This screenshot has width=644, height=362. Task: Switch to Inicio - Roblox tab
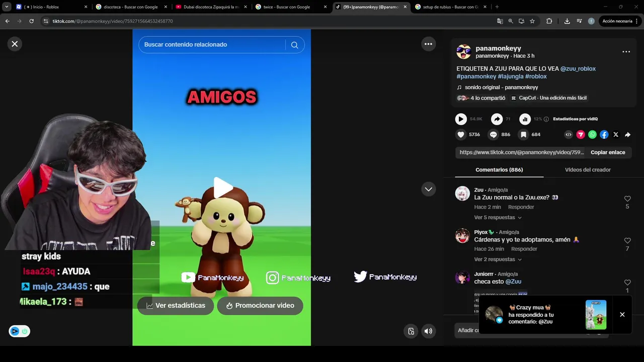click(x=52, y=7)
